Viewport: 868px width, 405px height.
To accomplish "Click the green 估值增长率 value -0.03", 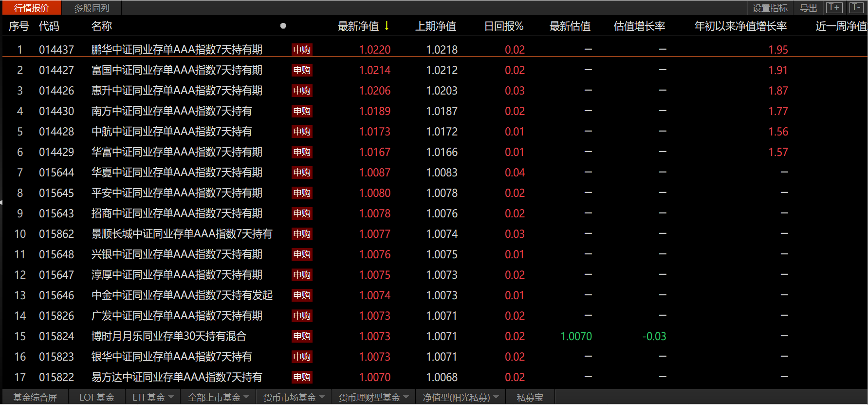I will pyautogui.click(x=654, y=336).
